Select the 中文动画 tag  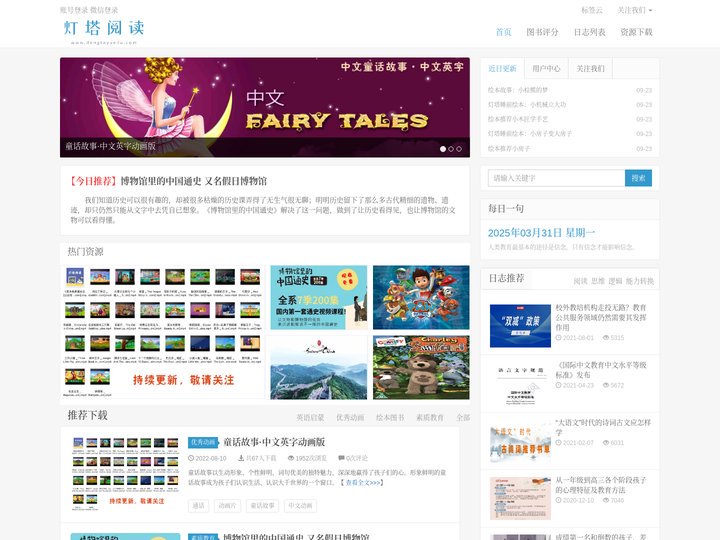pyautogui.click(x=300, y=506)
